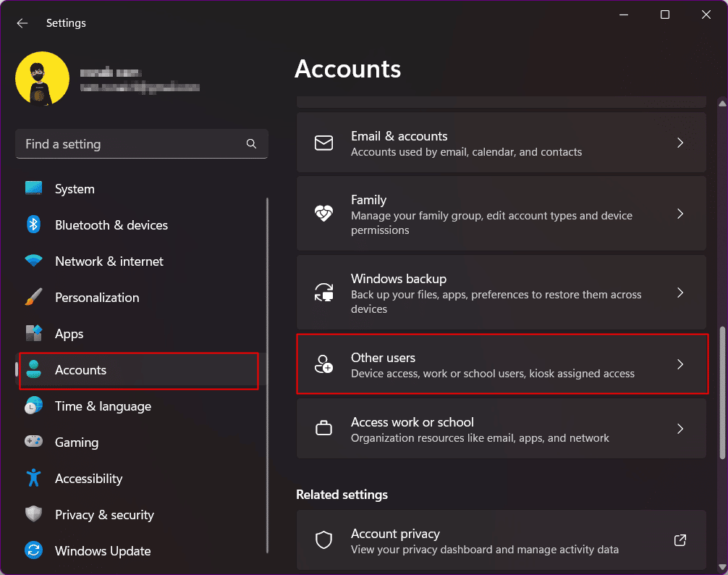Expand the Windows backup chevron
728x575 pixels.
pyautogui.click(x=680, y=293)
